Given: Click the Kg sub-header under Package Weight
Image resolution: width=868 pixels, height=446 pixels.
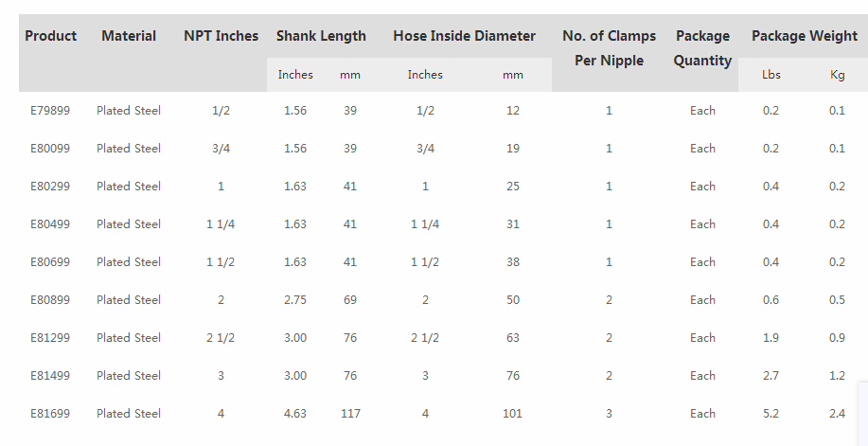Looking at the screenshot, I should click(x=837, y=75).
